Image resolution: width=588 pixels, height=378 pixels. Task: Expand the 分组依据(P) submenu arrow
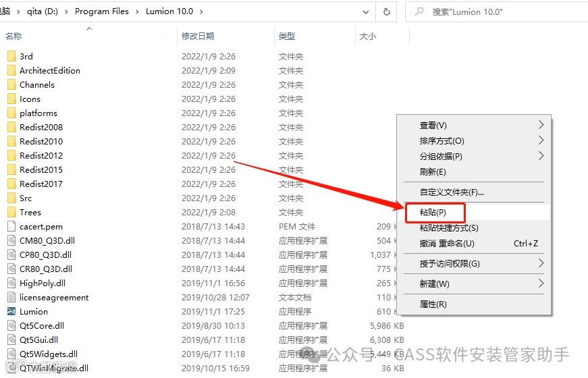pos(541,156)
